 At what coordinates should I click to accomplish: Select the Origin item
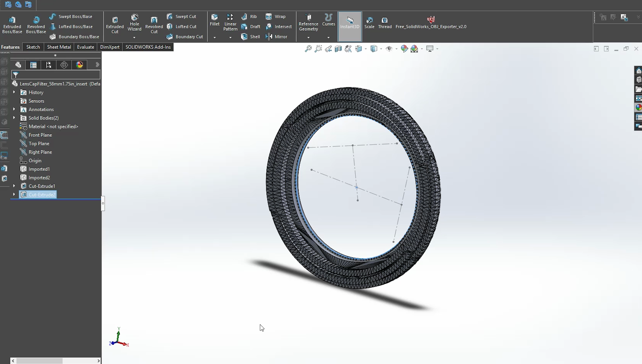click(30, 161)
